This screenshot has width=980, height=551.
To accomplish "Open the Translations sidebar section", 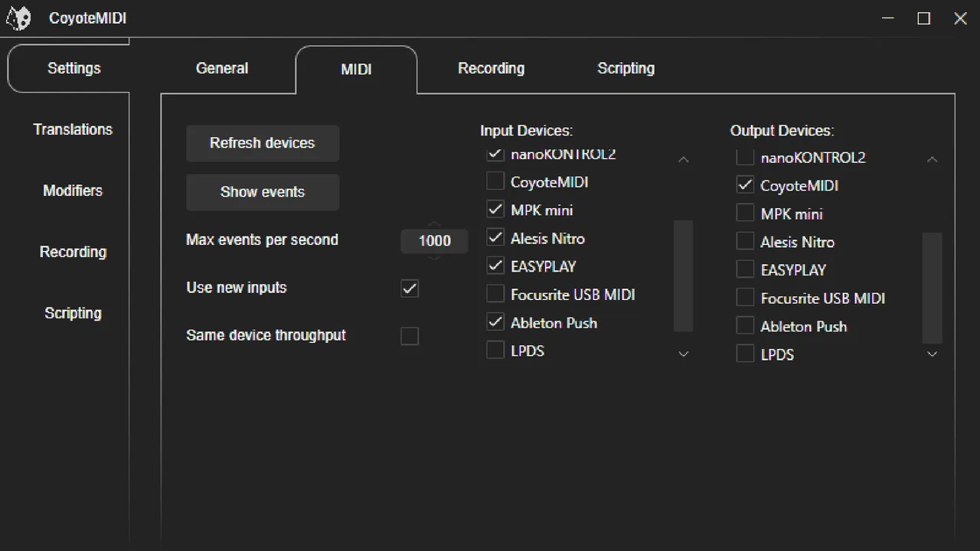I will [73, 129].
